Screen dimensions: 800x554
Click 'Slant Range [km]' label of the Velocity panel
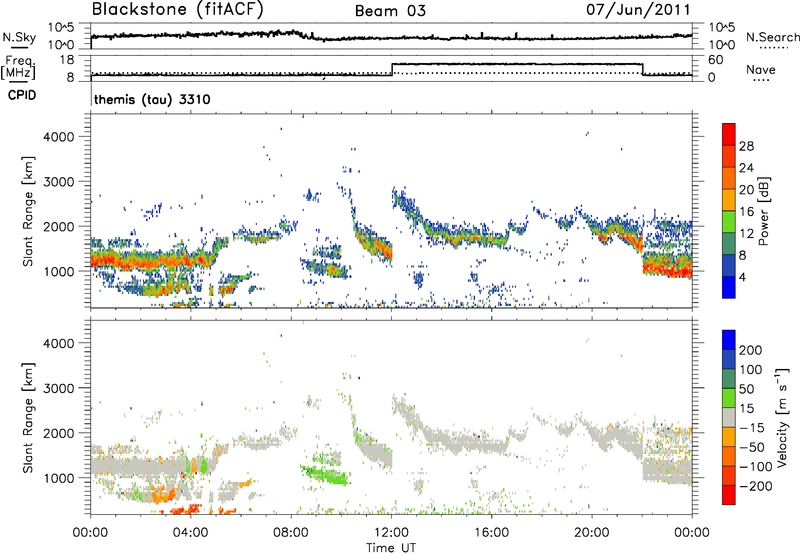[x=28, y=417]
